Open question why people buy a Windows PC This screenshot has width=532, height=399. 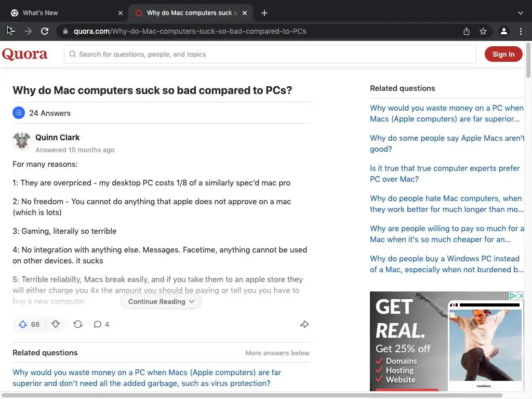[446, 264]
